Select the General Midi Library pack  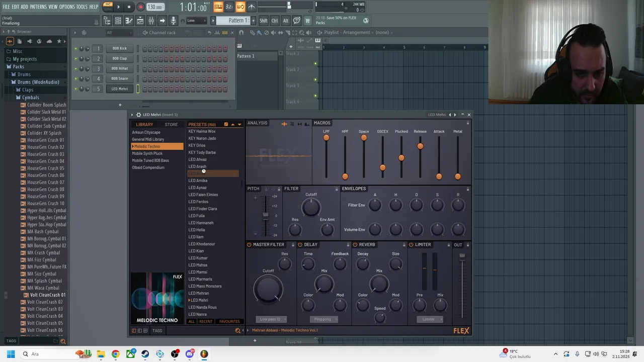point(148,139)
